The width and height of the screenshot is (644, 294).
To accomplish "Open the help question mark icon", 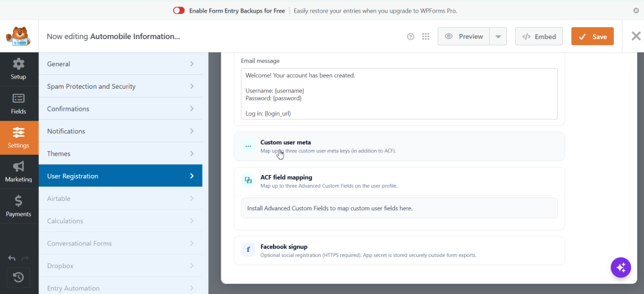I will (410, 37).
